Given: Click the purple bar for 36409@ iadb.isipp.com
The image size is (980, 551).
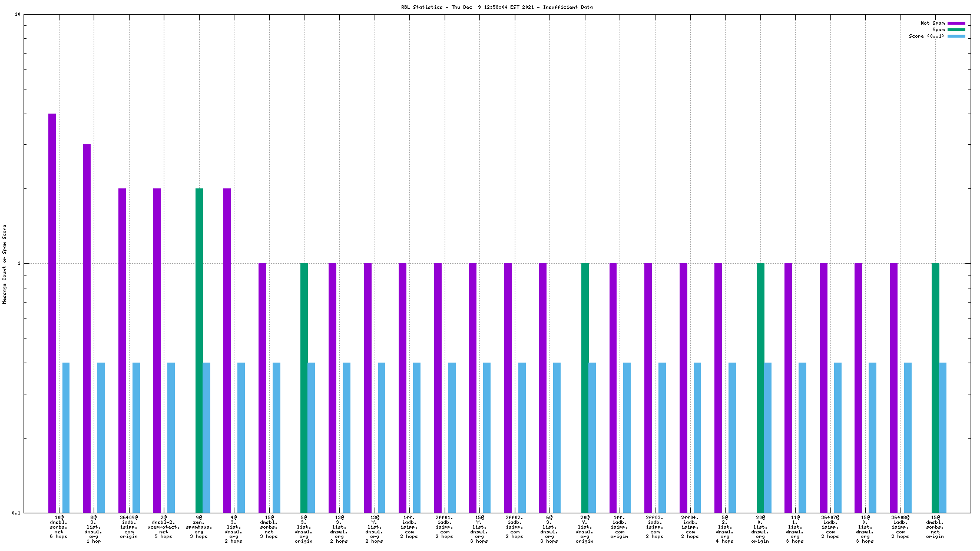Looking at the screenshot, I should (122, 350).
